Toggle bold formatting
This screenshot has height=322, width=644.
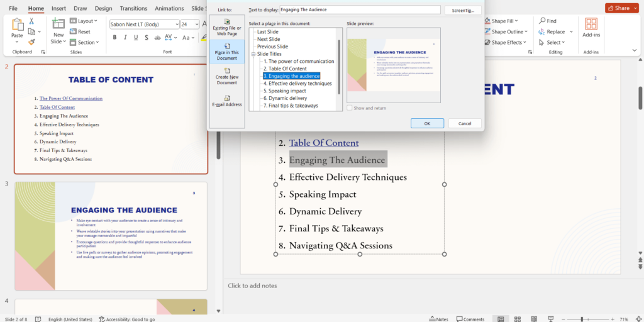pyautogui.click(x=114, y=37)
